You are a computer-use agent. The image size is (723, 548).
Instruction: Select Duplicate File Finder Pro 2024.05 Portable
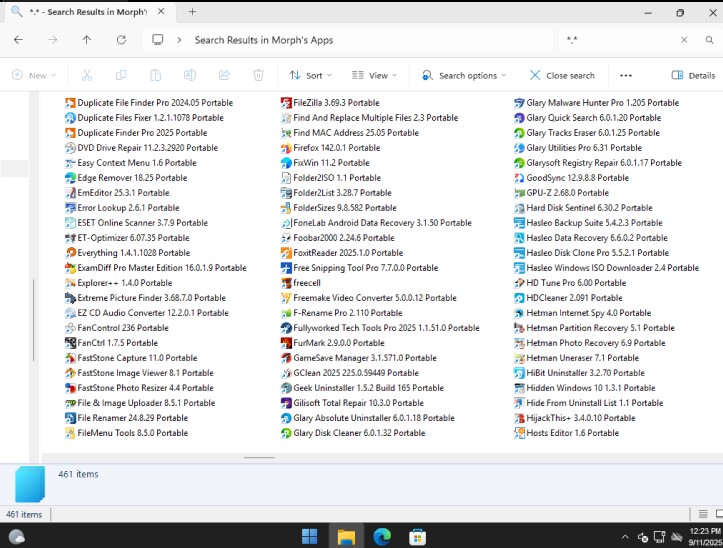[x=149, y=103]
